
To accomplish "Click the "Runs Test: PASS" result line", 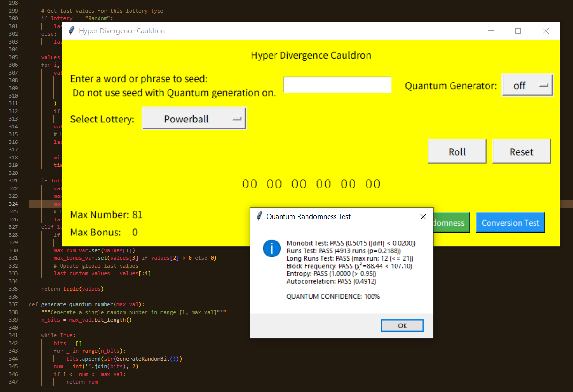I will tap(344, 251).
